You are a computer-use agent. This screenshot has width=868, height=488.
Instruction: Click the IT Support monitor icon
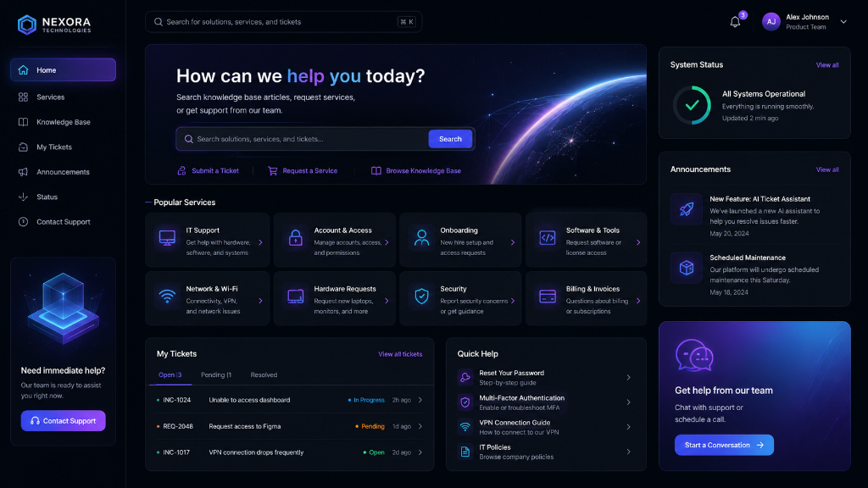(167, 238)
